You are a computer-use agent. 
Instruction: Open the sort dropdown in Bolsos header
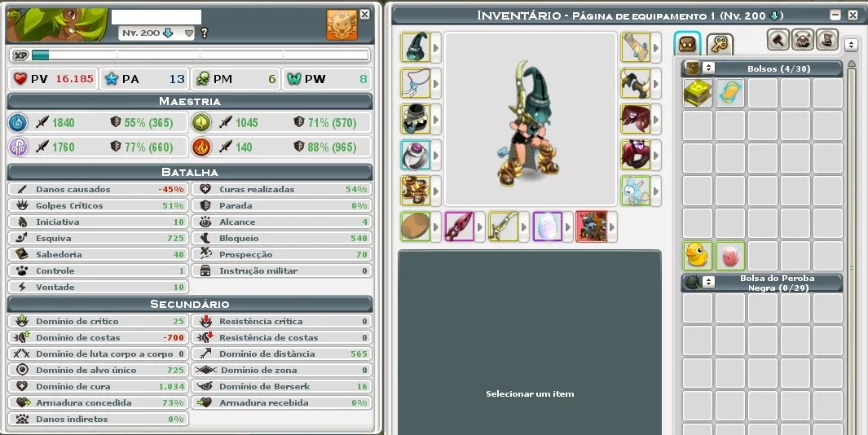pyautogui.click(x=708, y=68)
